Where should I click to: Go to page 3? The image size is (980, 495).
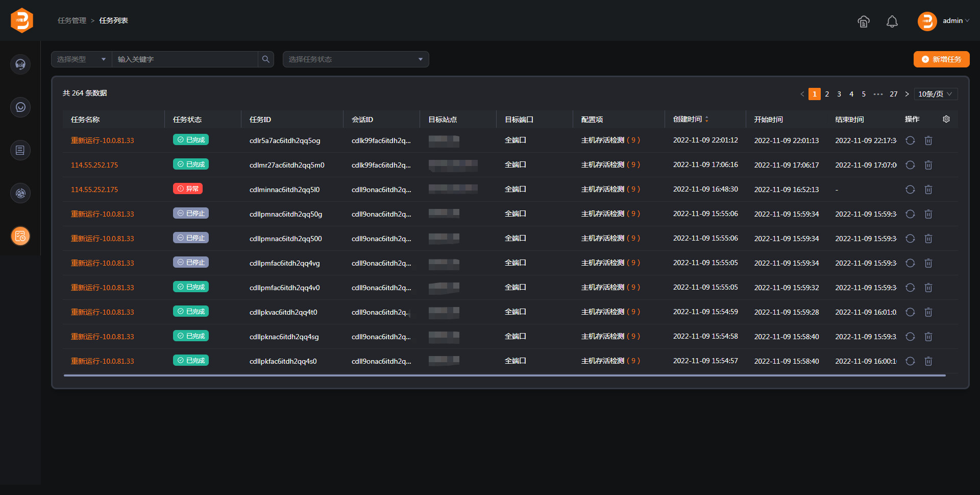point(839,94)
